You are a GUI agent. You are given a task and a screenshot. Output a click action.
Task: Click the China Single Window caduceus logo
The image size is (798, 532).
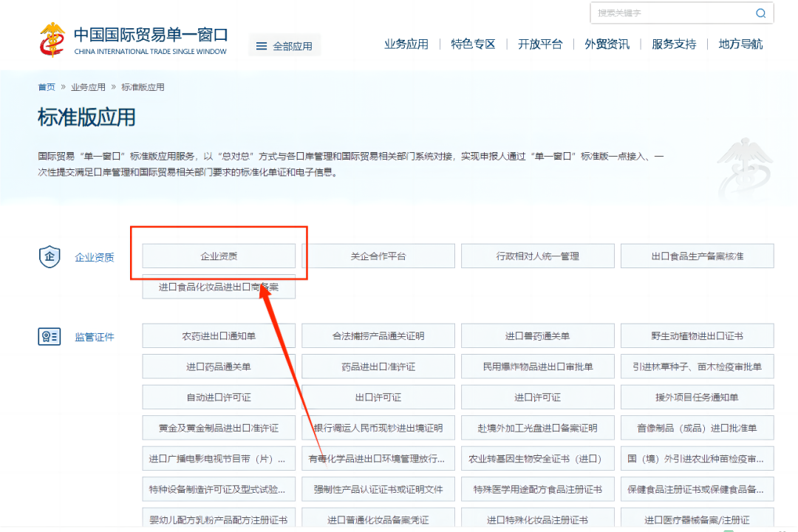[50, 37]
